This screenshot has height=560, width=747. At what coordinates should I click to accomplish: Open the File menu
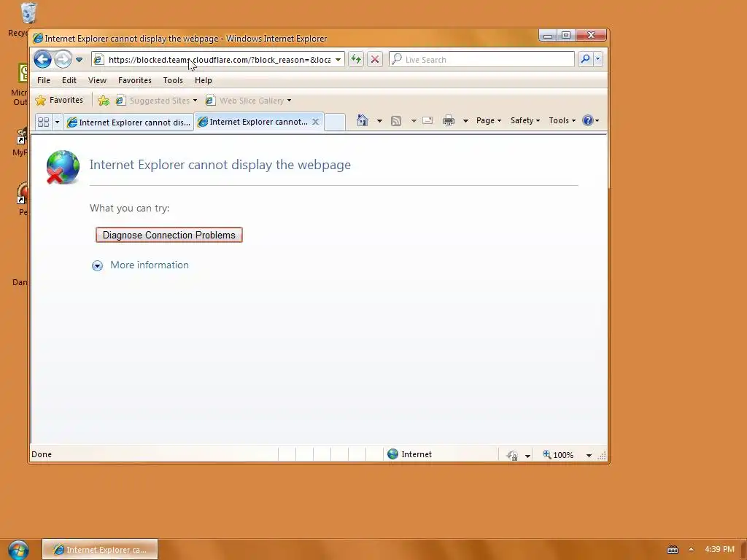(44, 80)
